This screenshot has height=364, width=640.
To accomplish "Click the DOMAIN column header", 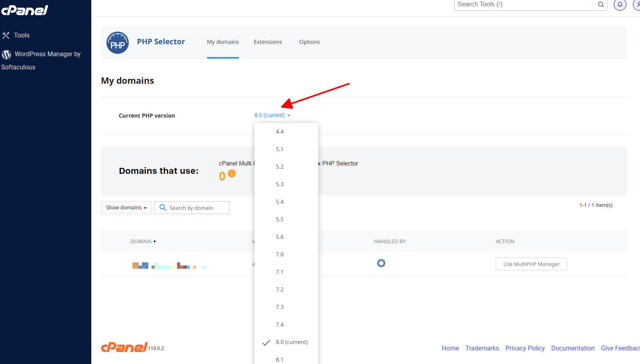I will coord(141,242).
